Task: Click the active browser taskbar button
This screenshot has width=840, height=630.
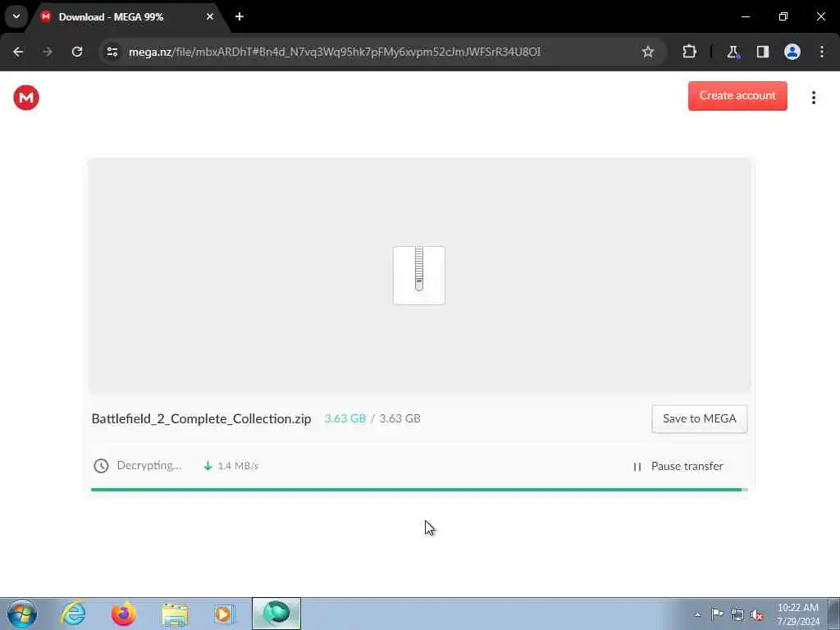Action: tap(276, 614)
